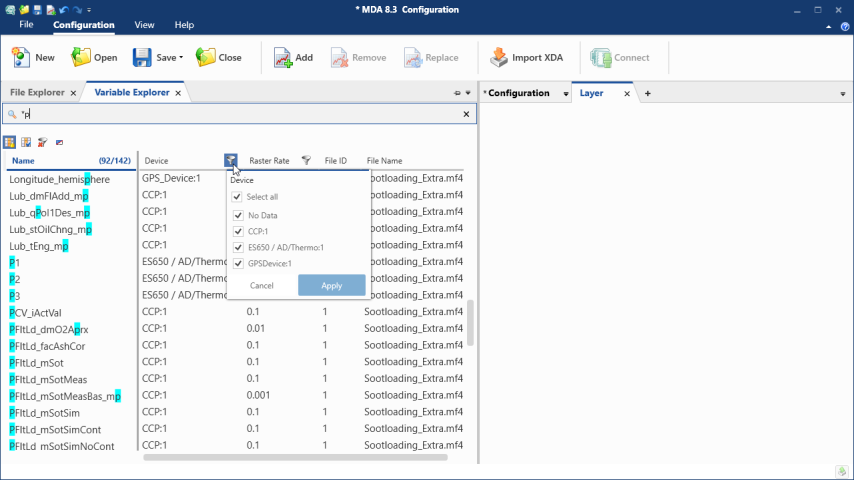The height and width of the screenshot is (480, 854).
Task: Open the Save dropdown arrow
Action: tap(181, 58)
